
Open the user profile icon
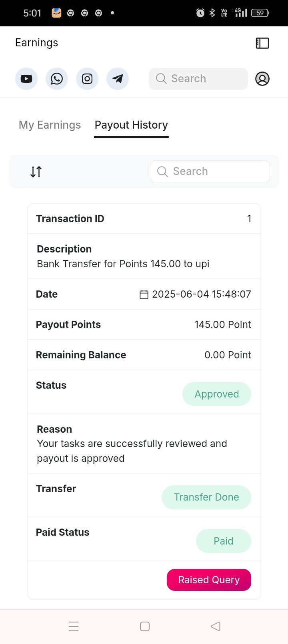pos(262,79)
